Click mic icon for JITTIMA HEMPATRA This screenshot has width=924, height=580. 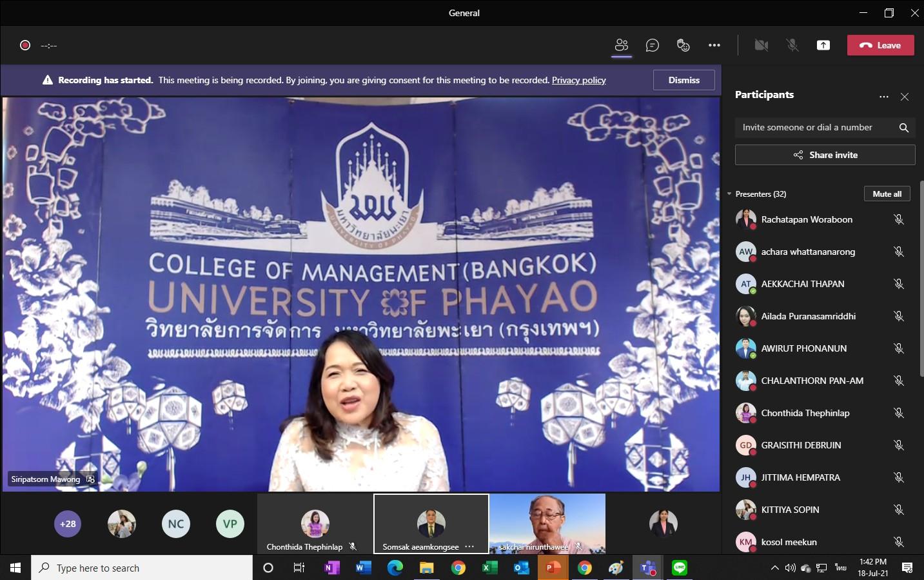899,477
